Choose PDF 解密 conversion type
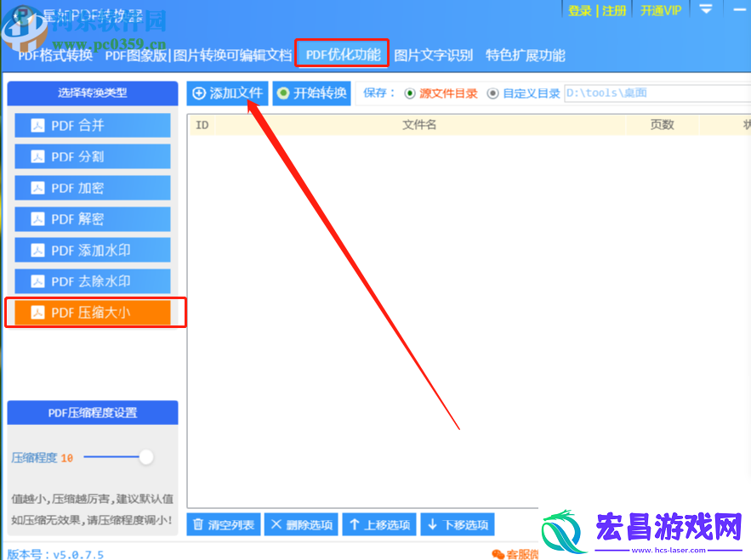The width and height of the screenshot is (751, 560). click(93, 218)
